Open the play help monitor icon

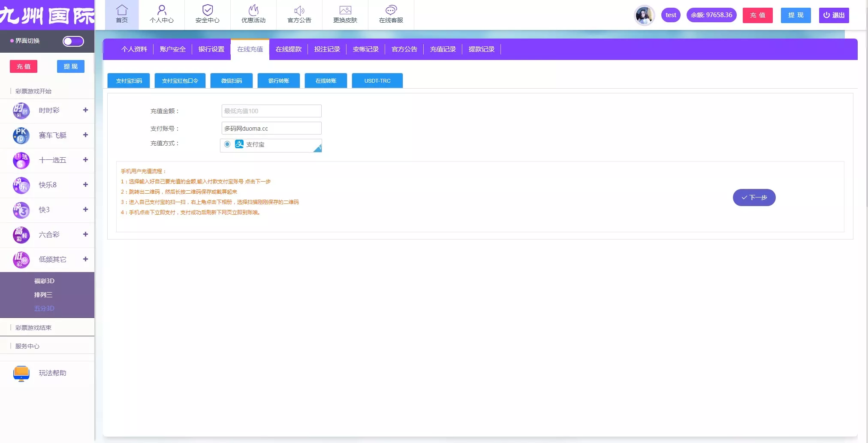[x=21, y=373]
